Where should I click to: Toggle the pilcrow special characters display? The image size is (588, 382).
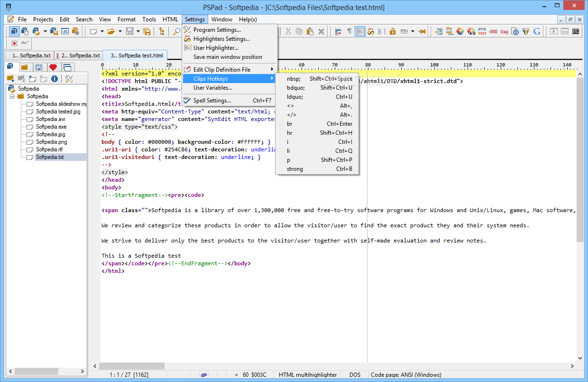pos(349,31)
